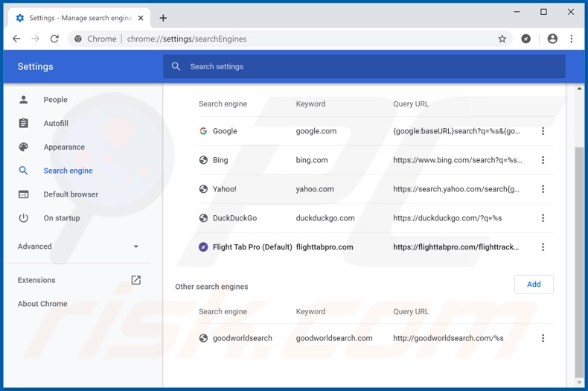Open the Chrome three-dot menu
The width and height of the screenshot is (588, 391).
coord(571,39)
